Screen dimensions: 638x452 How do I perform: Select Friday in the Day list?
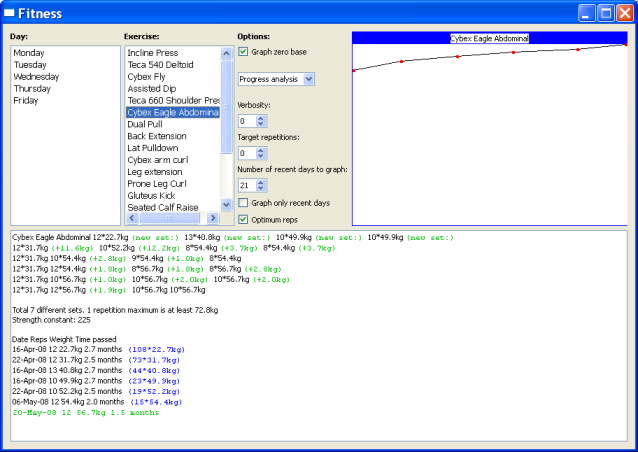(26, 101)
